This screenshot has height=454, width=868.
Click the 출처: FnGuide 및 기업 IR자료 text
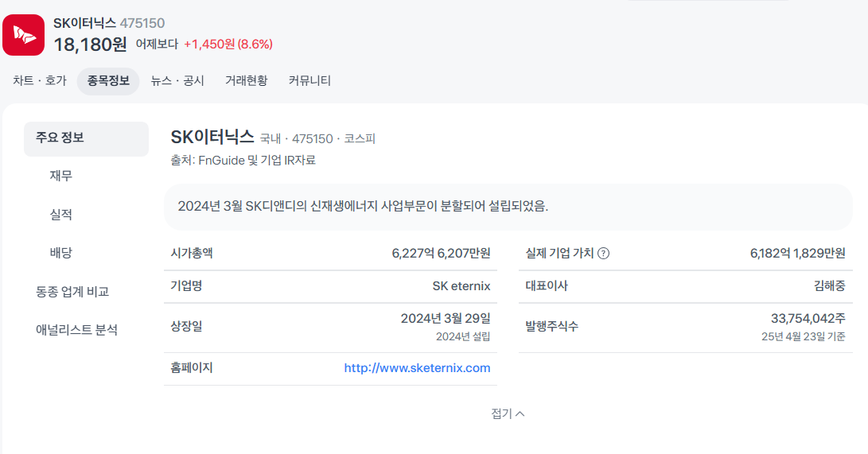point(243,161)
